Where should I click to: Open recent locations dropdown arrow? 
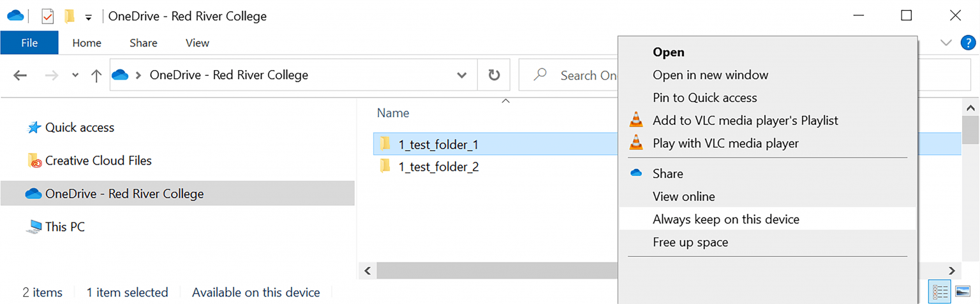(75, 75)
